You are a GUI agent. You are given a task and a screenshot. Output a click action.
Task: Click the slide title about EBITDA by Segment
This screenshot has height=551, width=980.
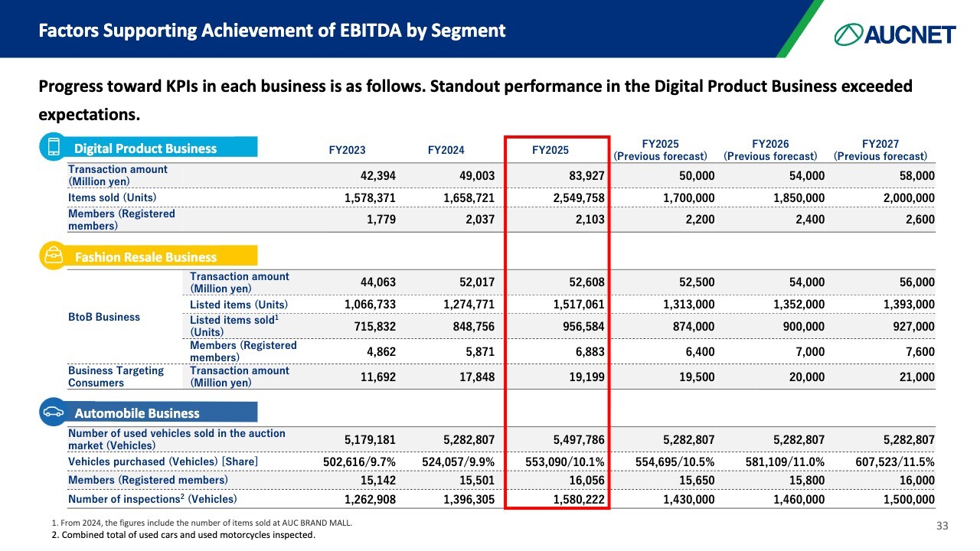tap(272, 31)
